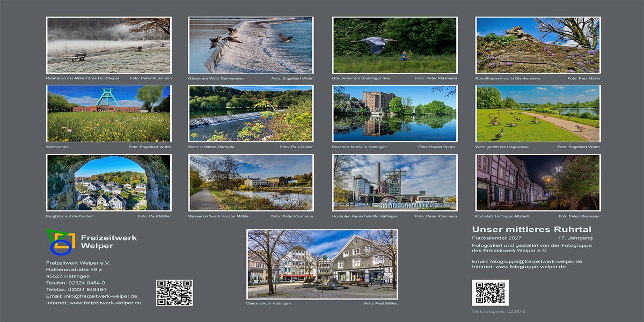Select the Burgblick auf die Freiheit photo
This screenshot has height=322, width=644.
[109, 182]
